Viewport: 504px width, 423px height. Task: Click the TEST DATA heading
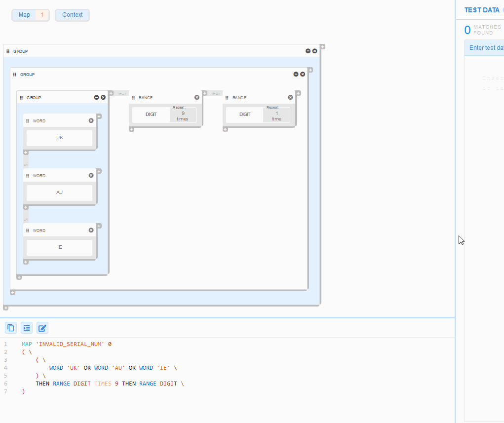click(482, 10)
